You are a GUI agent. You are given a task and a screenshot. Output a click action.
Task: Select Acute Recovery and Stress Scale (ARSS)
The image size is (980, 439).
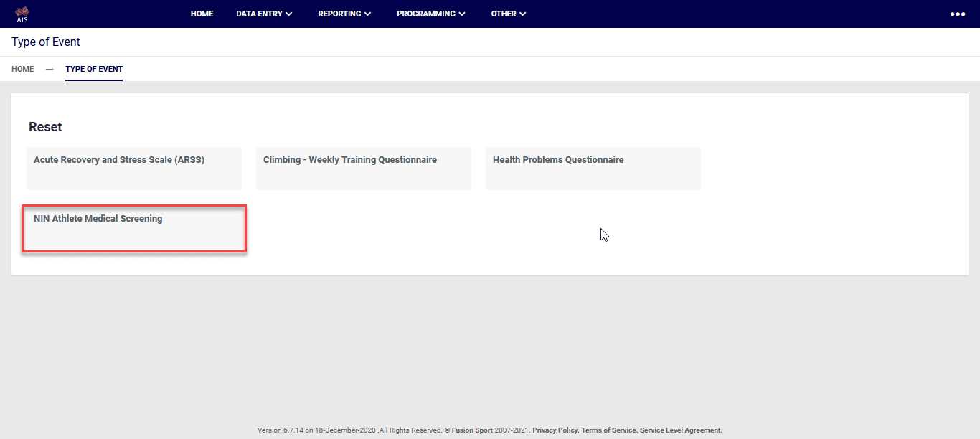tap(133, 168)
